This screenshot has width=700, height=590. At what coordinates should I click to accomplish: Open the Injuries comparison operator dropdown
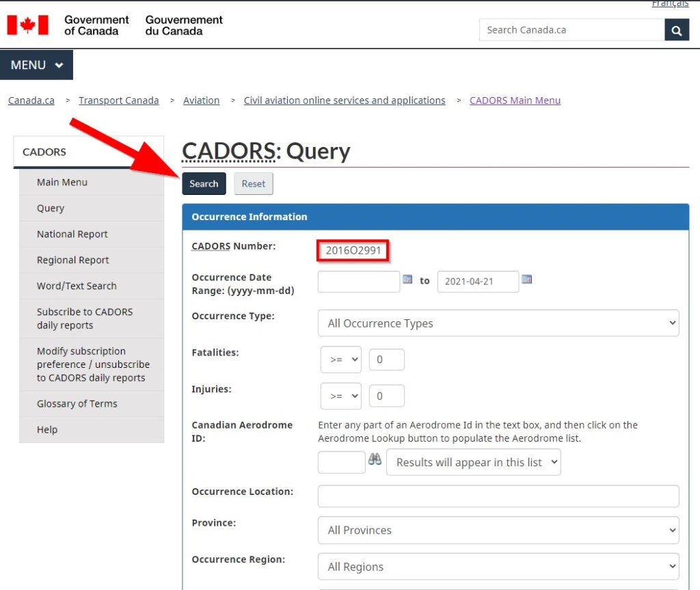(341, 396)
